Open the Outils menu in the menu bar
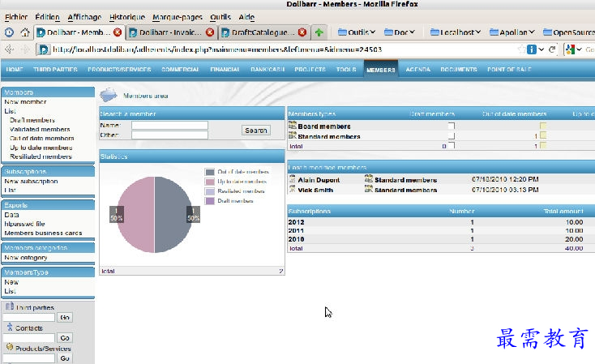Screen dimensions: 595x364 point(220,17)
